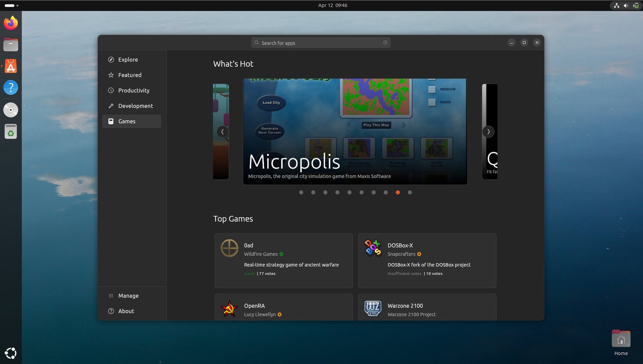Select the first carousel page dot
643x364 pixels.
click(x=301, y=192)
